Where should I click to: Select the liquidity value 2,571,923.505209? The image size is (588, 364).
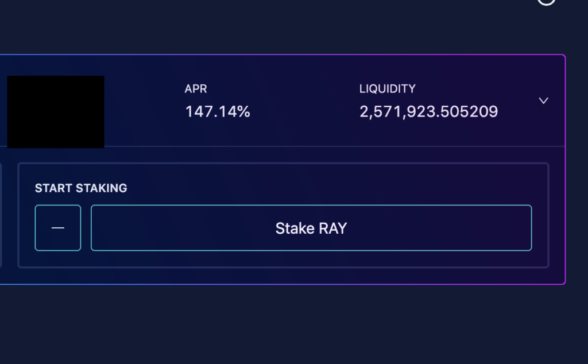pos(428,112)
